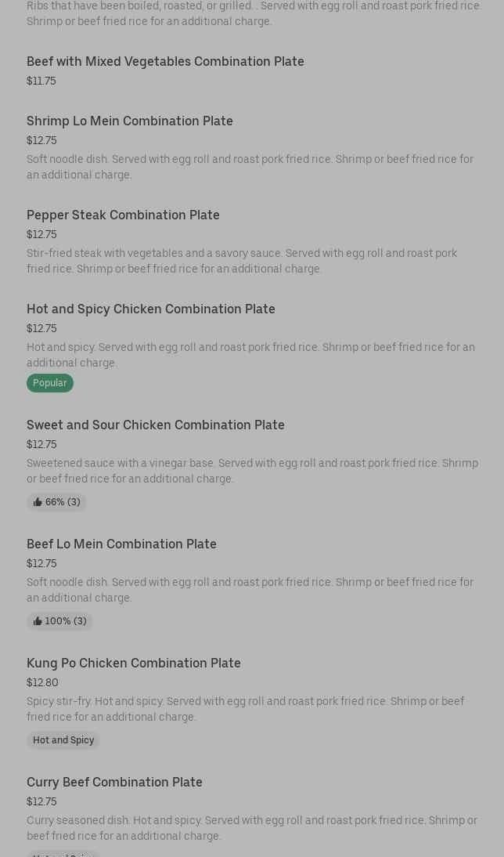The width and height of the screenshot is (504, 857).
Task: Click the Shrimp Lo Mein soft noodle description
Action: 250,167
